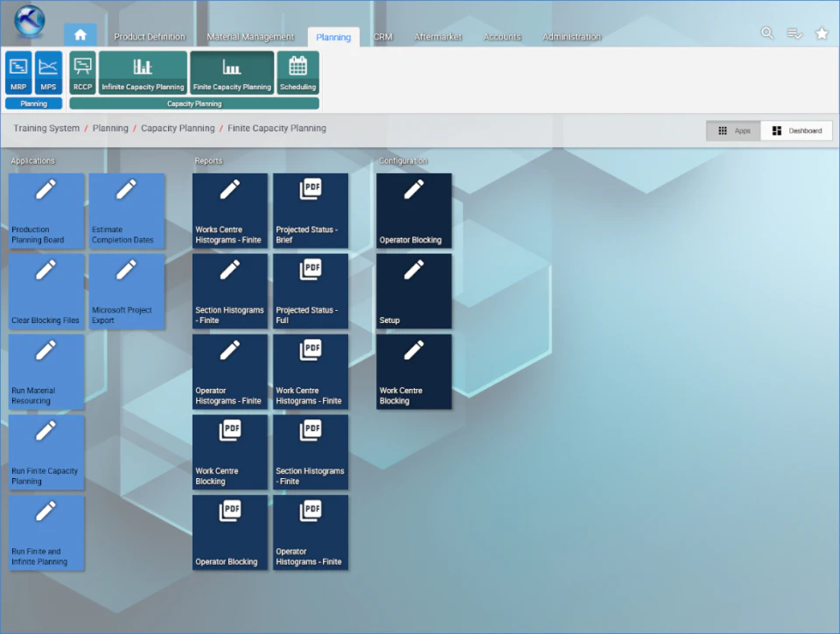Click the task list checkmark icon
This screenshot has height=634, width=840.
[794, 33]
